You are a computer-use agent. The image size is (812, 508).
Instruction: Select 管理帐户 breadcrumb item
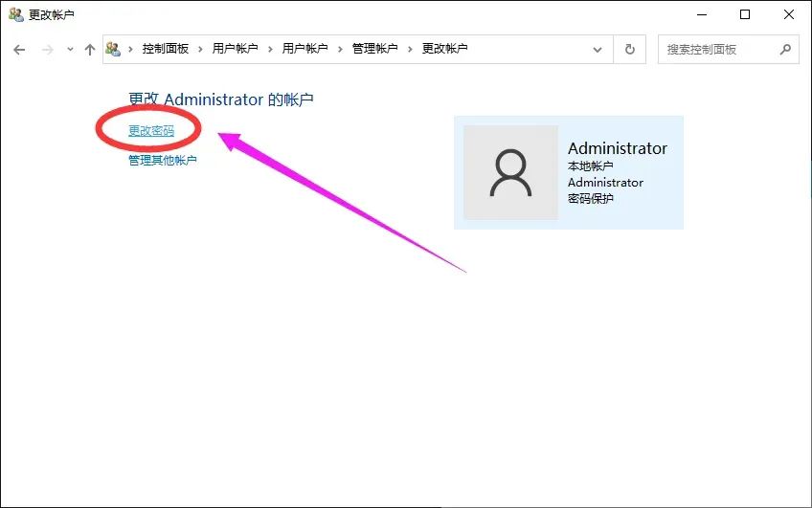(375, 49)
